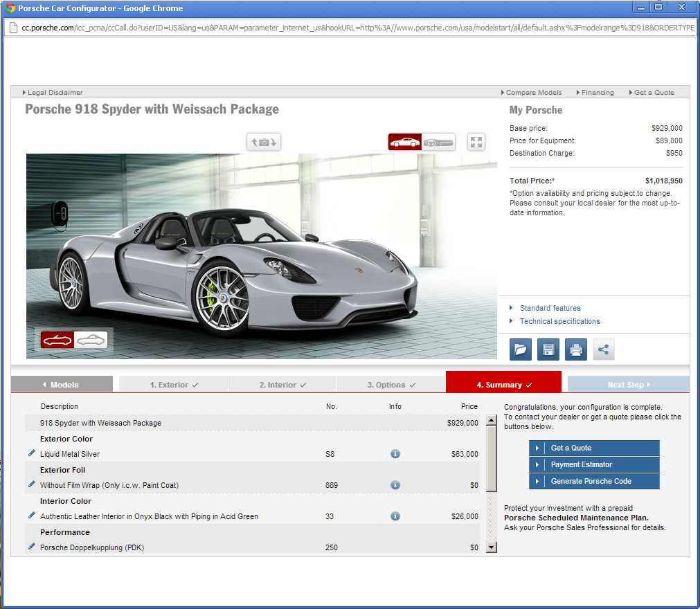The image size is (700, 609).
Task: Click Porsche Scheduled Maintenance Plan text
Action: click(576, 518)
